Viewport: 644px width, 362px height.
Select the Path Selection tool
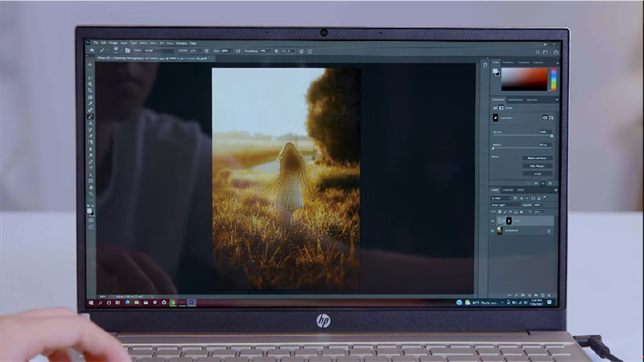(90, 175)
